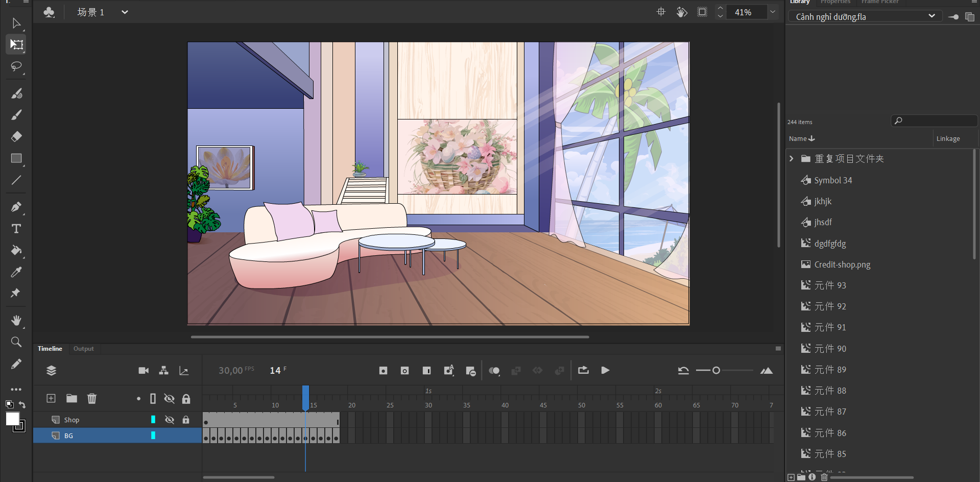Open the Properties panel tab

835,2
